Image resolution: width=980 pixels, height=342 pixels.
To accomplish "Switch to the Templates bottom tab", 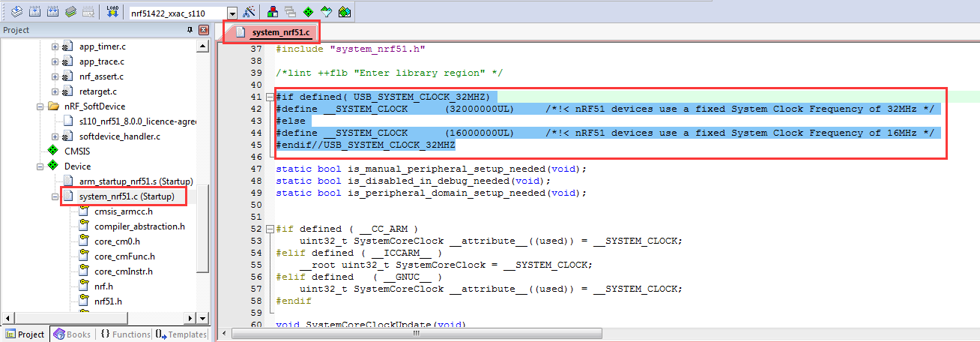I will pos(181,334).
